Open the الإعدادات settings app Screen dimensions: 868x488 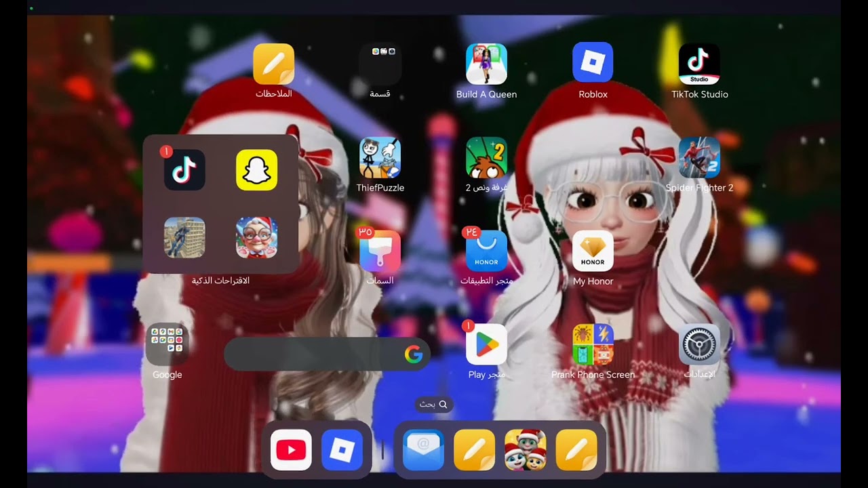(x=699, y=345)
